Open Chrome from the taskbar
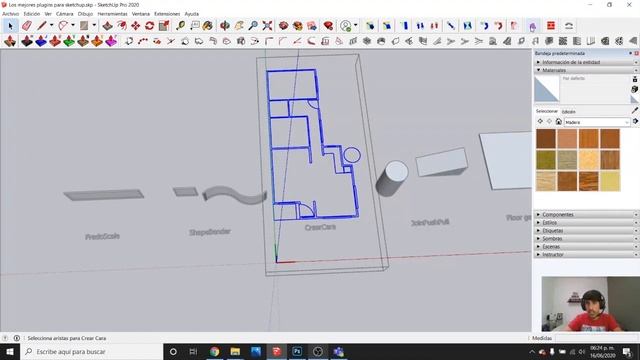This screenshot has height=360, width=640. pos(214,351)
